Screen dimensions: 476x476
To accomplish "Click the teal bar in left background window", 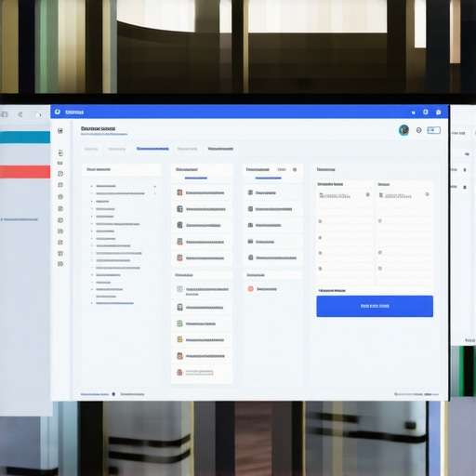I will pyautogui.click(x=25, y=138).
